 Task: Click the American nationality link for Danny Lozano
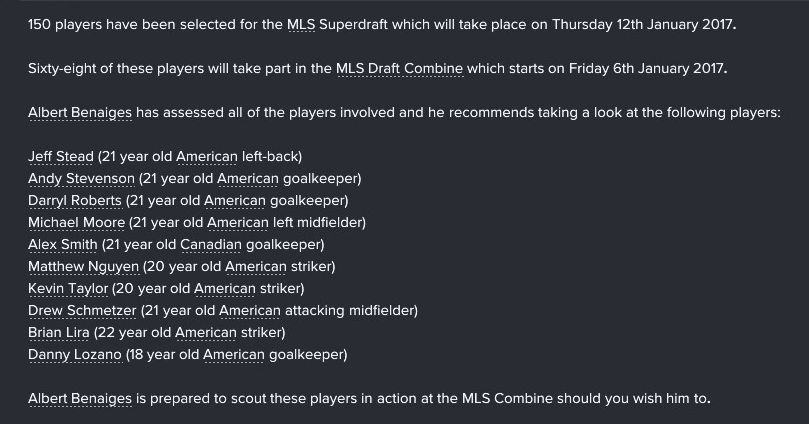tap(234, 355)
